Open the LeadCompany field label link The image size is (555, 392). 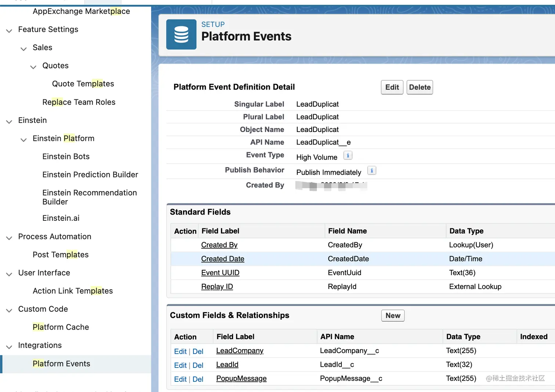pyautogui.click(x=240, y=351)
